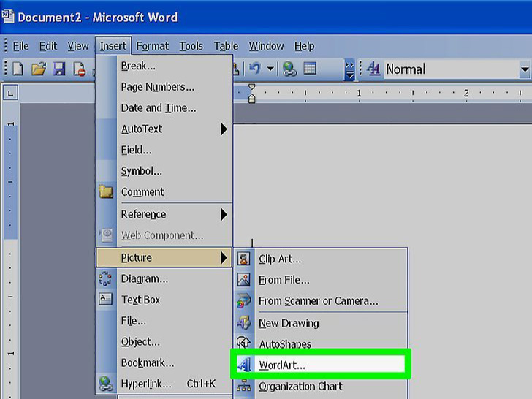532x399 pixels.
Task: Open the File menu
Action: (x=20, y=46)
